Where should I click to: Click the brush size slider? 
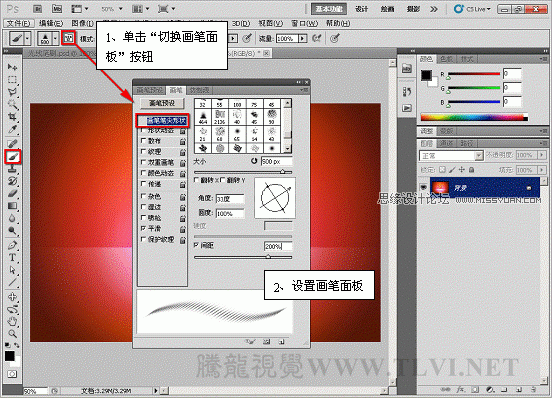[x=243, y=172]
